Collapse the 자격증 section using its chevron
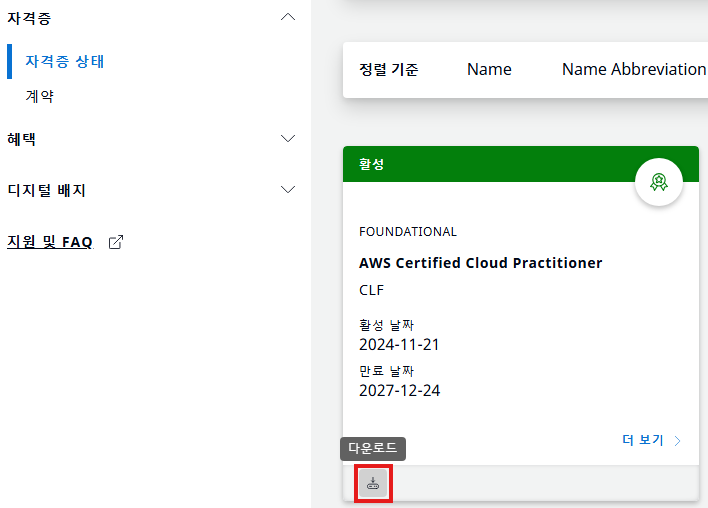This screenshot has height=508, width=708. [288, 18]
